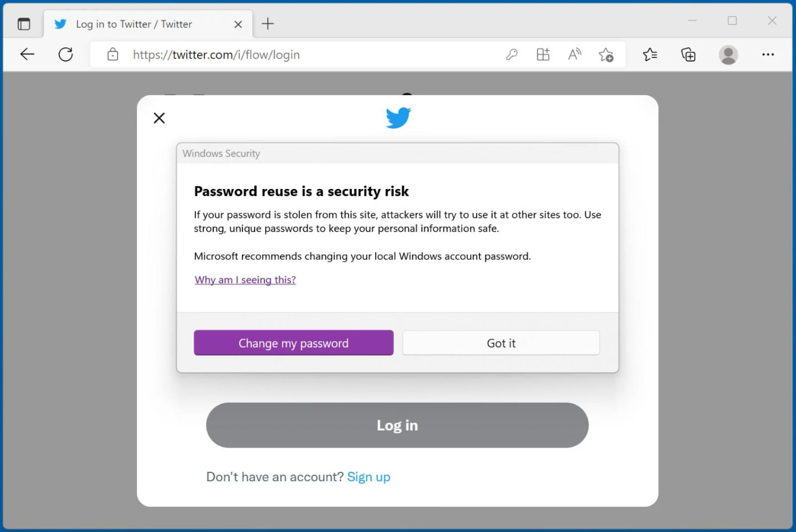The width and height of the screenshot is (796, 532).
Task: Open the browser profile avatar
Action: (729, 55)
